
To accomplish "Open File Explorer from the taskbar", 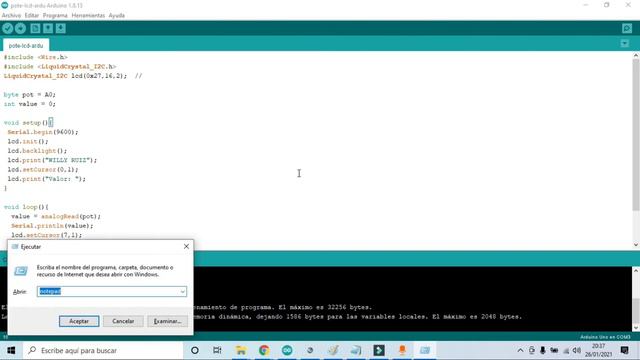I will click(x=241, y=350).
